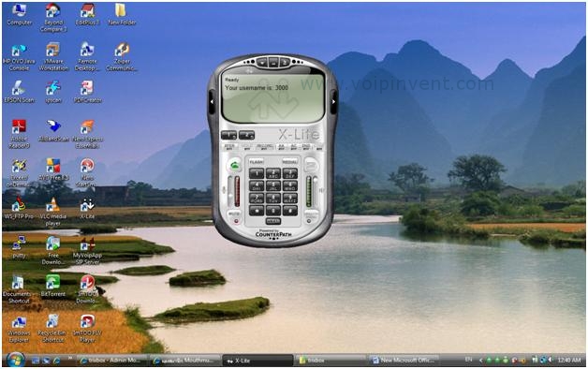Open the VLC media player desktop icon
Image resolution: width=588 pixels, height=369 pixels.
click(x=52, y=212)
